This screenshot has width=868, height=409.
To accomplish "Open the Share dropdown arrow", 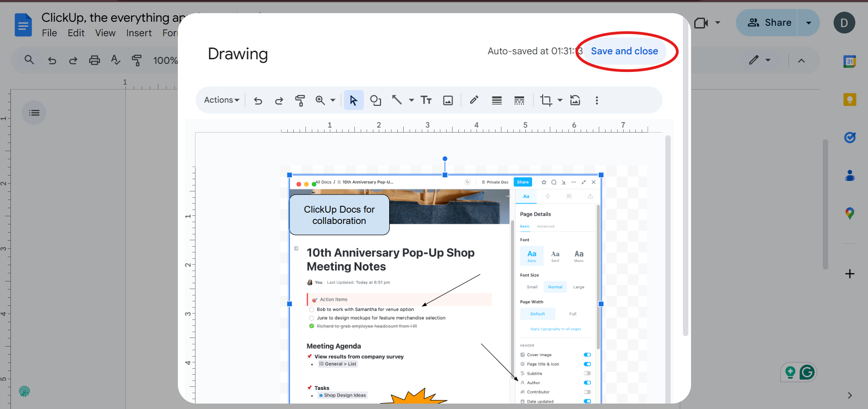I will (808, 22).
